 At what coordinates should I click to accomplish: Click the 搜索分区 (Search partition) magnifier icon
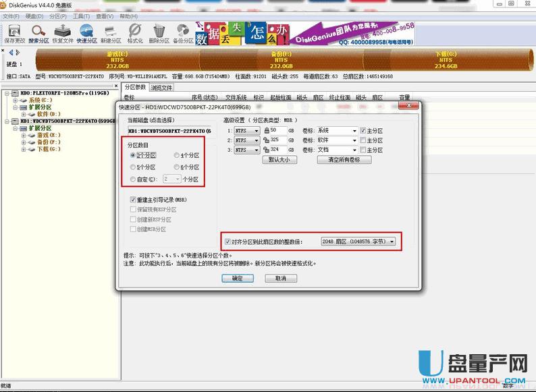point(38,33)
